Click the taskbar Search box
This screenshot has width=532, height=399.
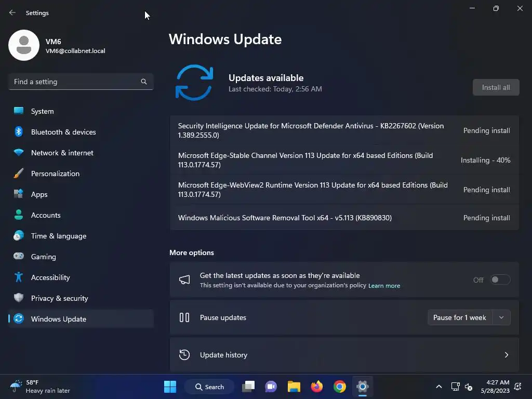(209, 387)
